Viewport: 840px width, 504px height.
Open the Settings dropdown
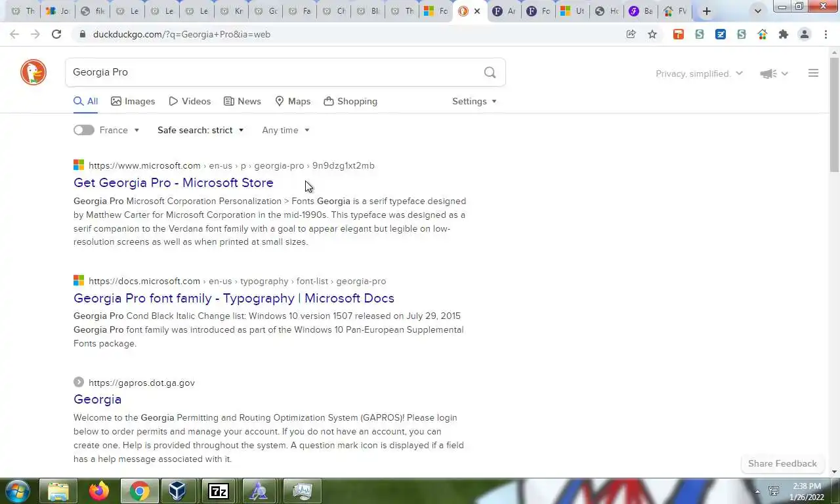(474, 101)
